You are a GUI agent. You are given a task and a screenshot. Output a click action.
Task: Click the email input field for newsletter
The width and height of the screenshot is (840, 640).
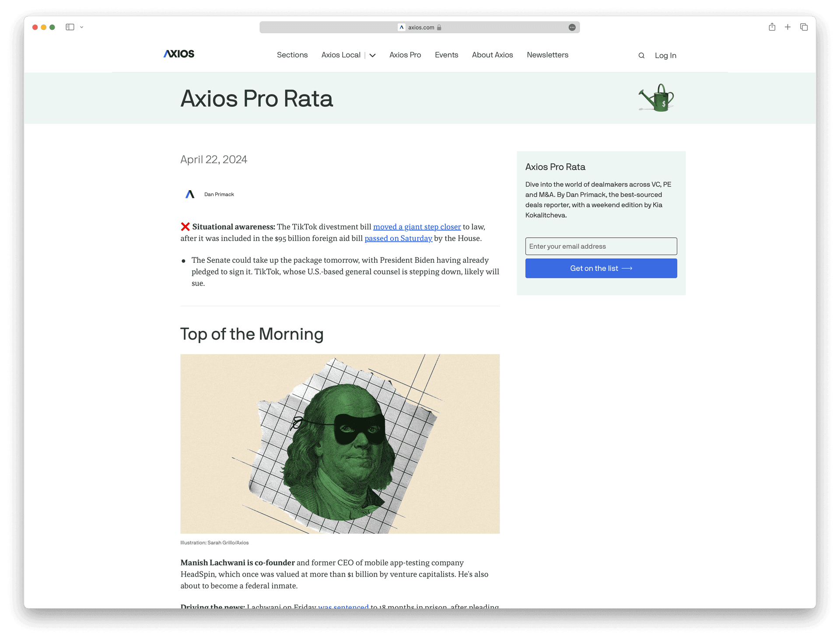(x=601, y=246)
